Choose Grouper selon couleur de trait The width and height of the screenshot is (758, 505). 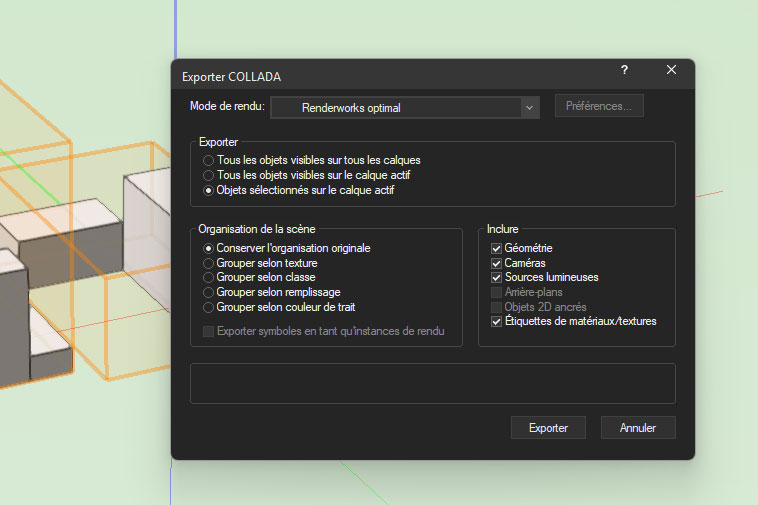[x=208, y=307]
